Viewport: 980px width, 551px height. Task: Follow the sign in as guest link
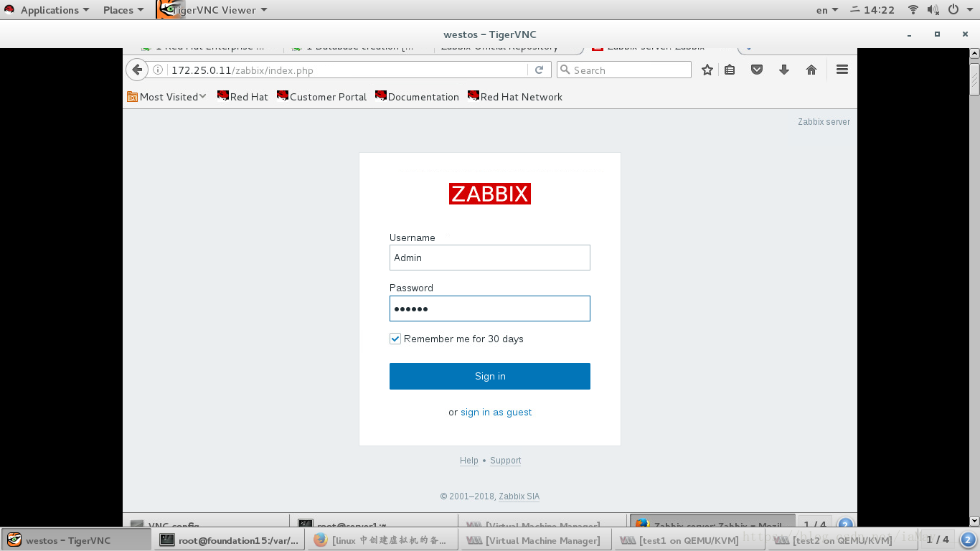(496, 412)
